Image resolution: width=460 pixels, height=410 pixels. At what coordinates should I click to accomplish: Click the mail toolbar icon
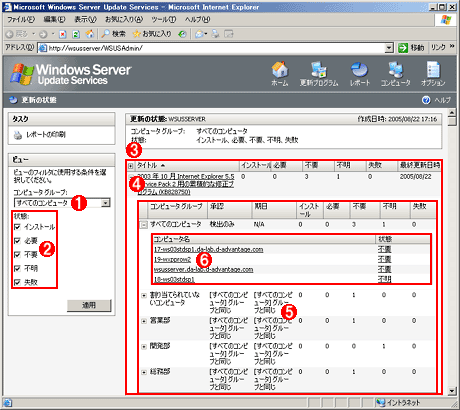click(x=200, y=34)
